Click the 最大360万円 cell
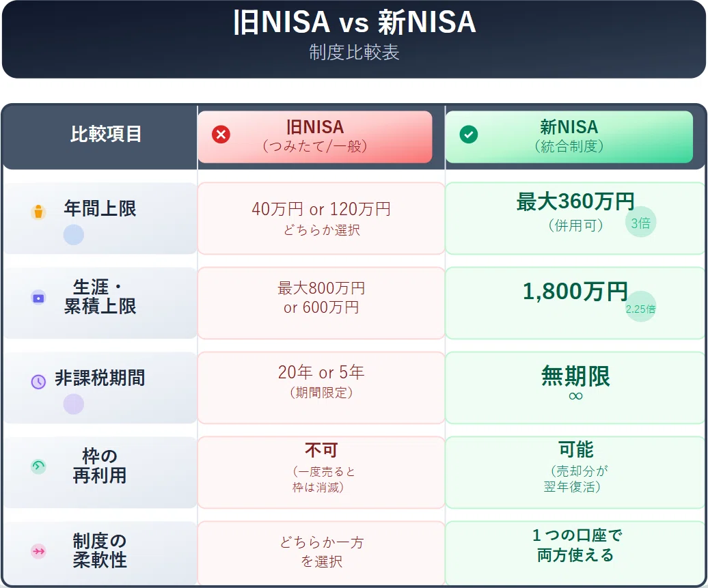The height and width of the screenshot is (588, 708). [x=575, y=219]
